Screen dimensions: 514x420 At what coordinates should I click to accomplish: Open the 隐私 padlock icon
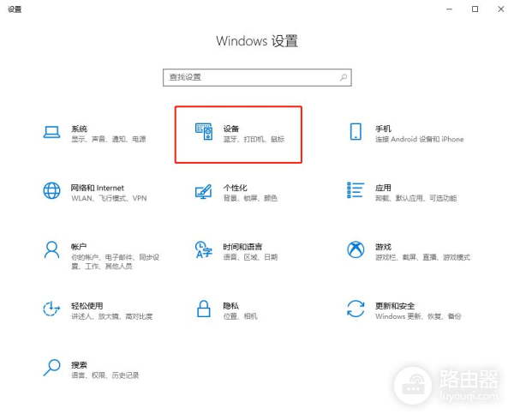(204, 309)
